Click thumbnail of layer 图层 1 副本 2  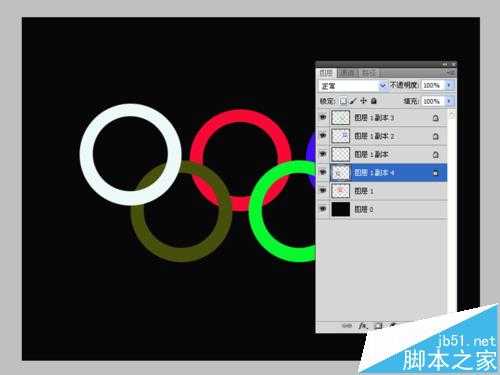click(341, 136)
